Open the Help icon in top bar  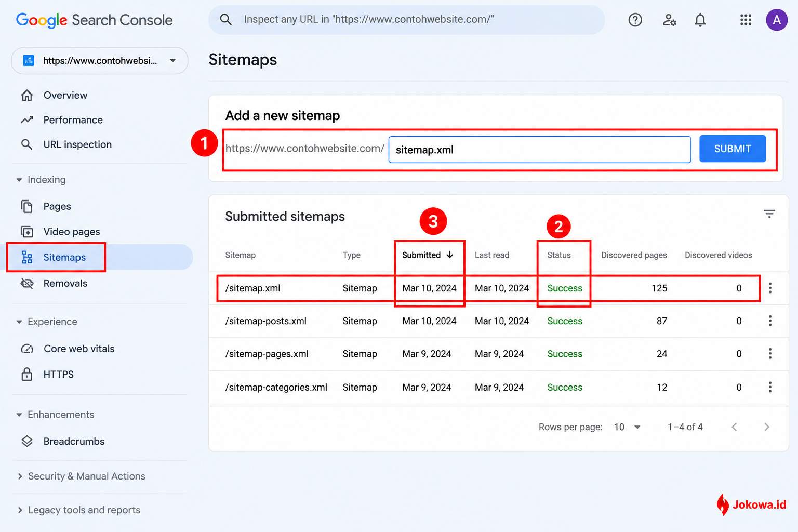(x=635, y=20)
